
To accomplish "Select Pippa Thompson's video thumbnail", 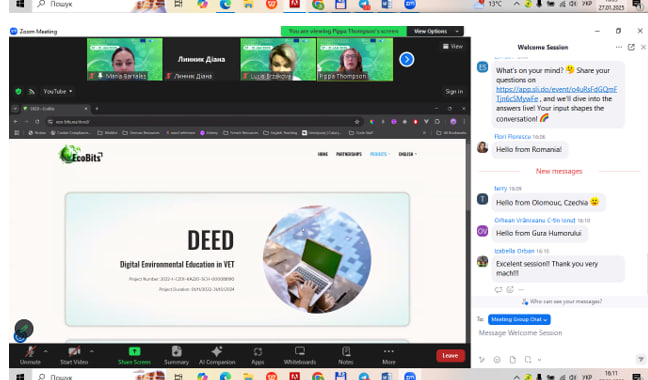I will click(355, 59).
